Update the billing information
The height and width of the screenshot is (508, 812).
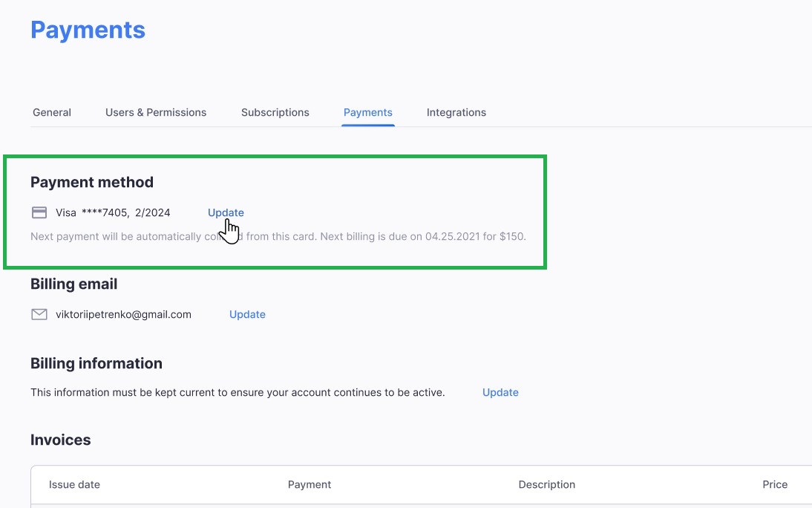500,392
